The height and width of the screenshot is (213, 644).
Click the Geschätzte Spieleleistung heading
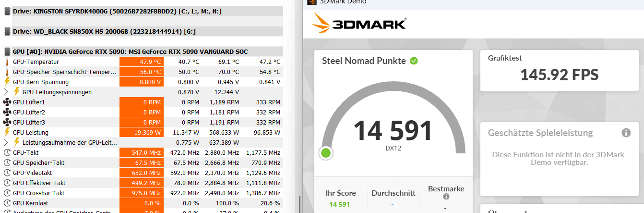pos(540,133)
